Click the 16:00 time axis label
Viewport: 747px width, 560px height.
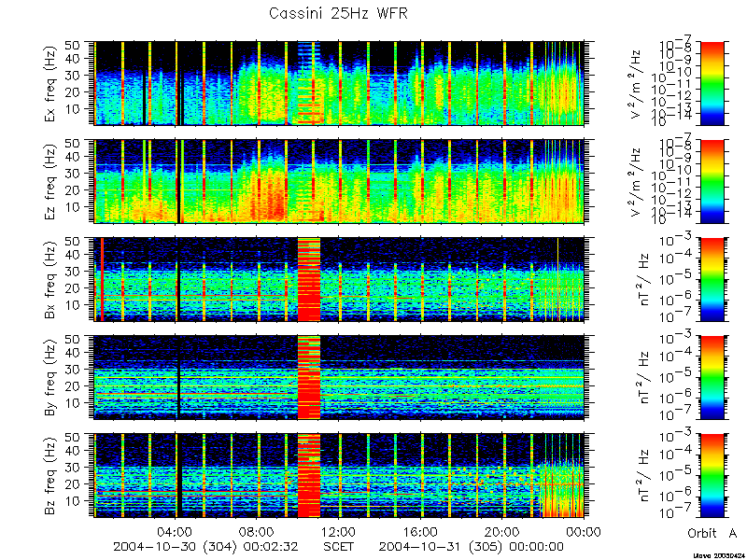pyautogui.click(x=421, y=532)
